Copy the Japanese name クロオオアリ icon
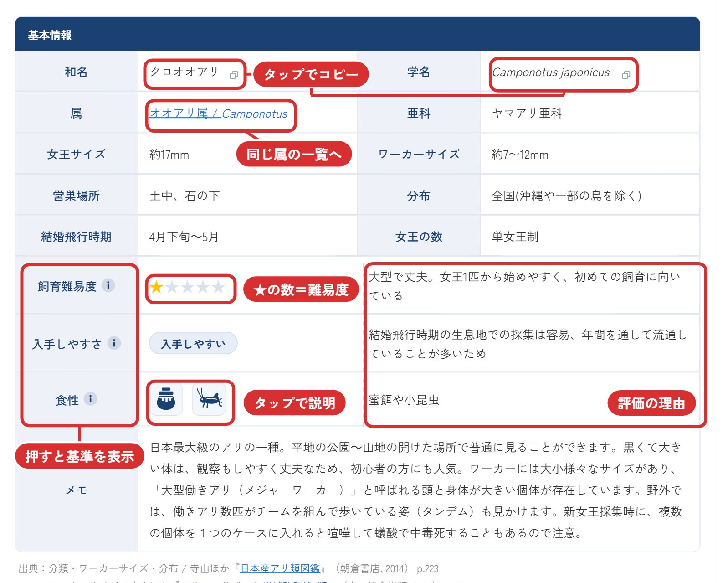 [234, 75]
